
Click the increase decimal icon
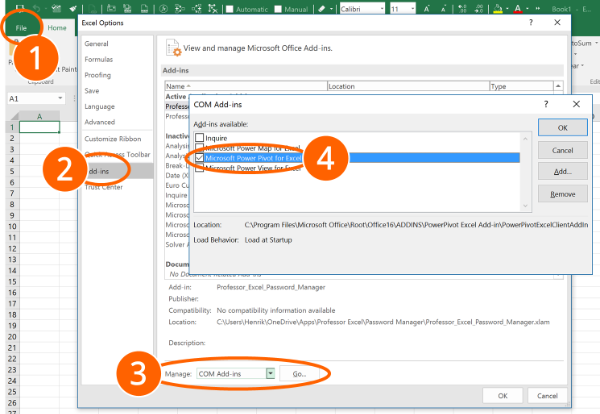tap(462, 8)
